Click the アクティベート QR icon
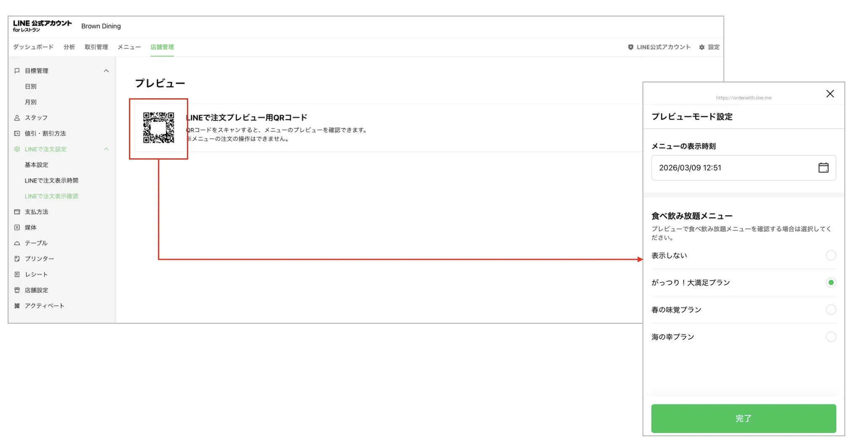 [x=17, y=306]
